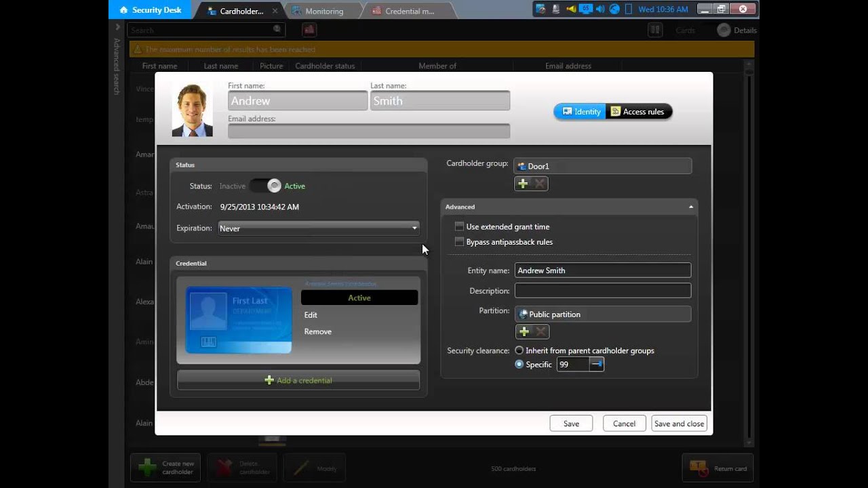Expand the Advanced search side panel
868x488 pixels.
point(117,27)
